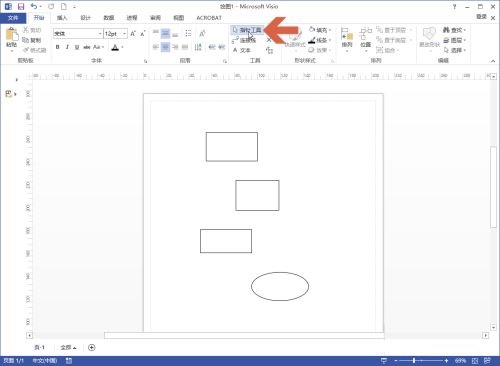Click the Align (排列) button
This screenshot has height=366, width=500.
click(x=347, y=39)
